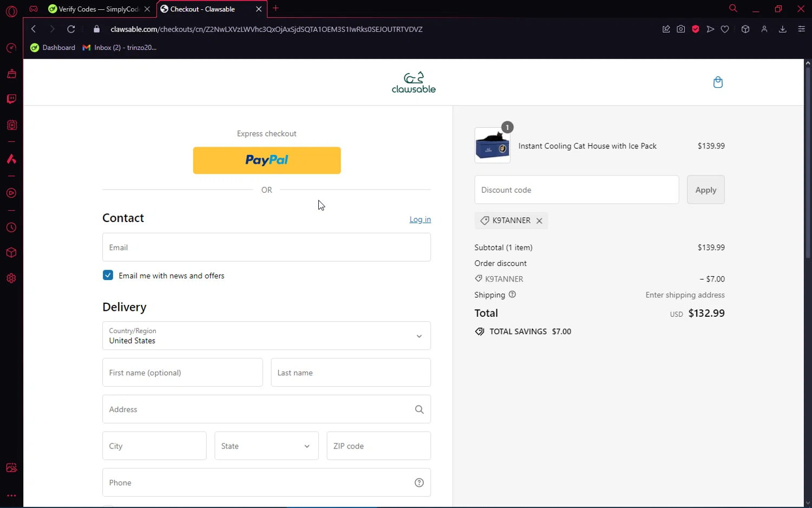Click the address search magnifier icon
This screenshot has width=812, height=508.
pyautogui.click(x=419, y=409)
